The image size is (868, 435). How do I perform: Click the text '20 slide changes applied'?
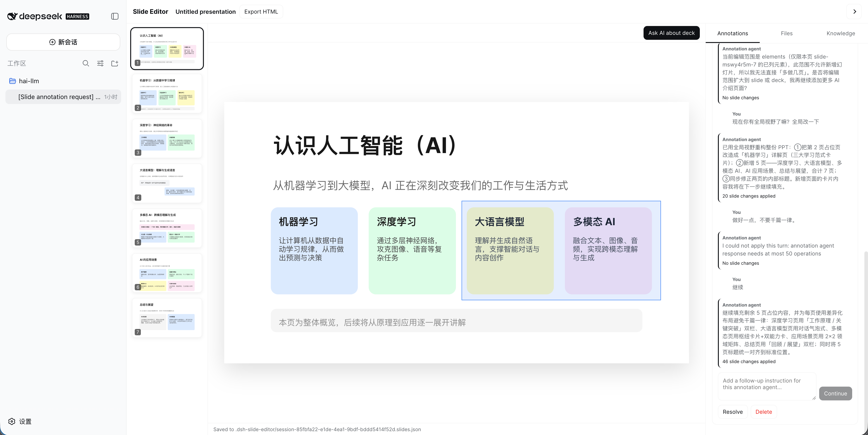(749, 196)
